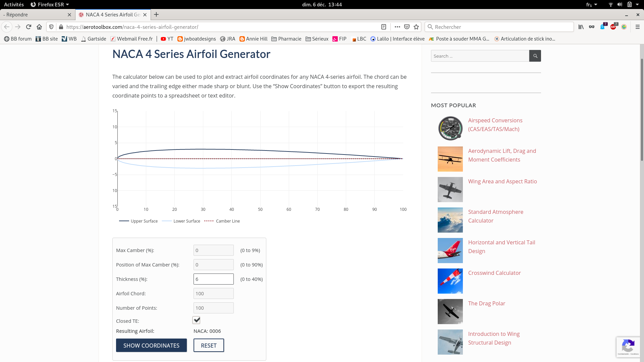The width and height of the screenshot is (644, 362).
Task: Open Standard Atmosphere Calculator link
Action: (495, 216)
